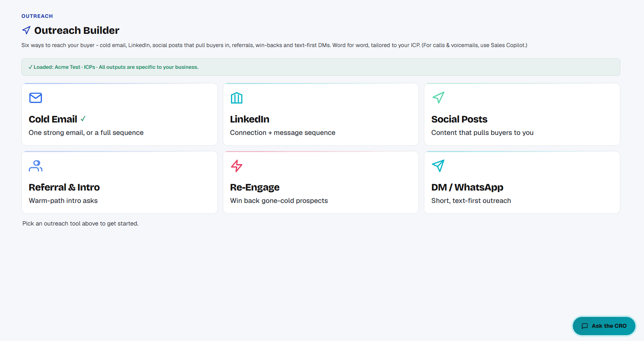Open the LinkedIn card title
The image size is (644, 341).
250,119
